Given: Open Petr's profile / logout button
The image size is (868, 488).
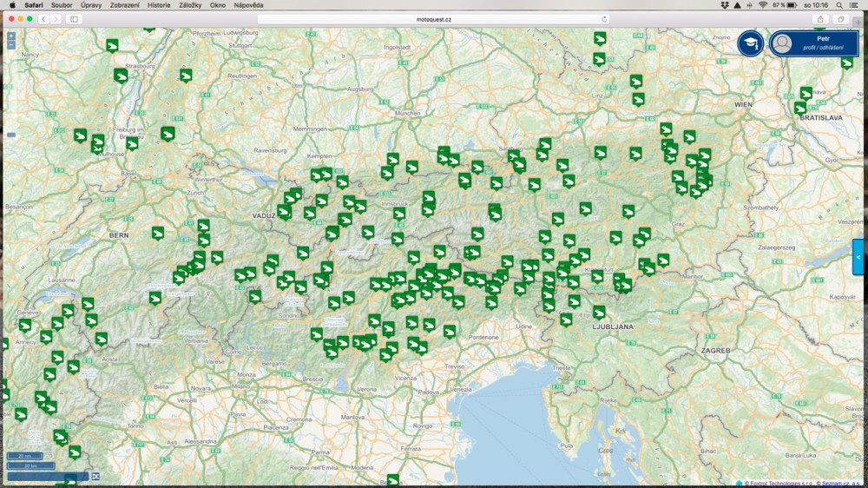Looking at the screenshot, I should pos(813,43).
